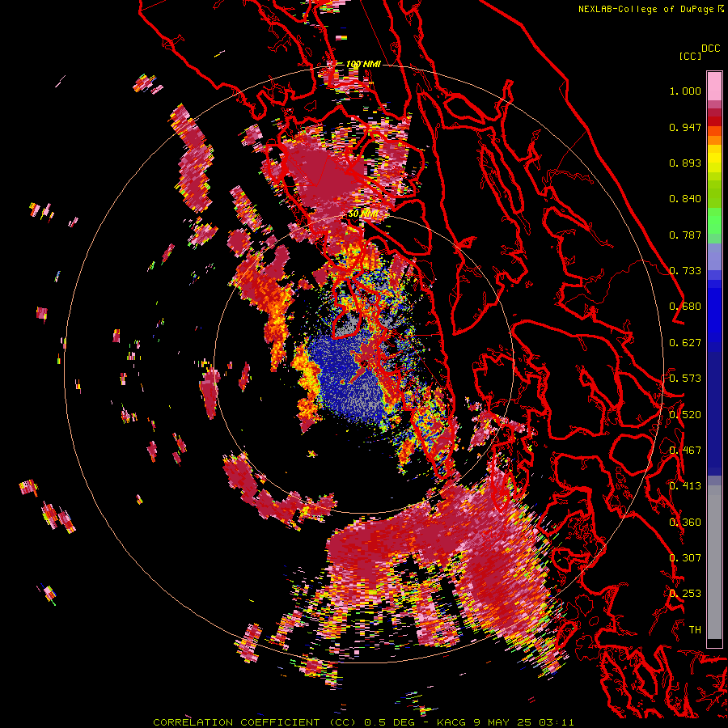Click the 0.680 color scale value
This screenshot has height=728, width=728.
[x=685, y=307]
